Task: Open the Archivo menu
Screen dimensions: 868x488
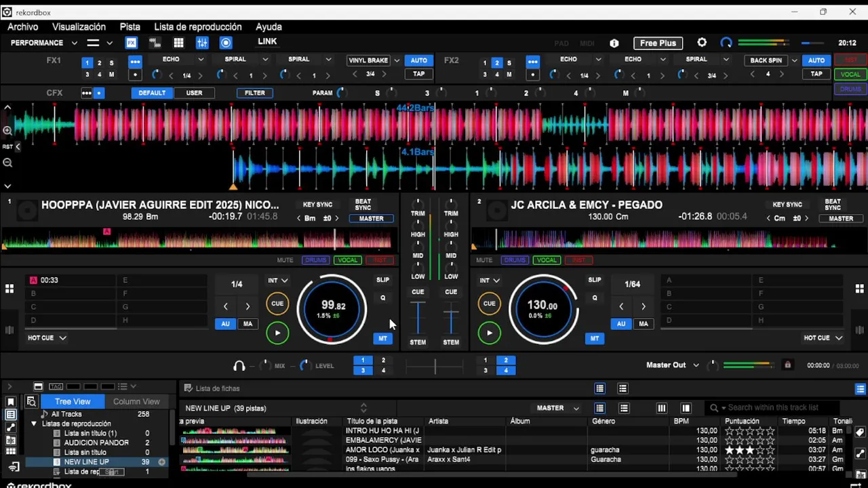Action: (22, 27)
